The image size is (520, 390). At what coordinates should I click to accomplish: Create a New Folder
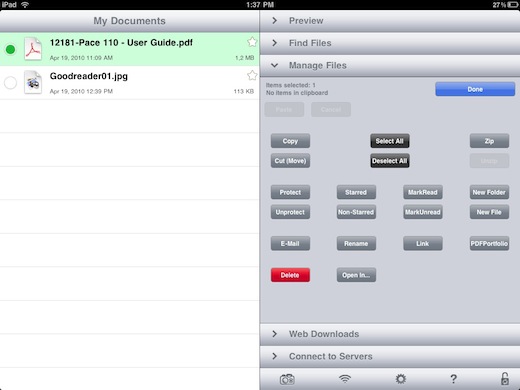pyautogui.click(x=489, y=192)
